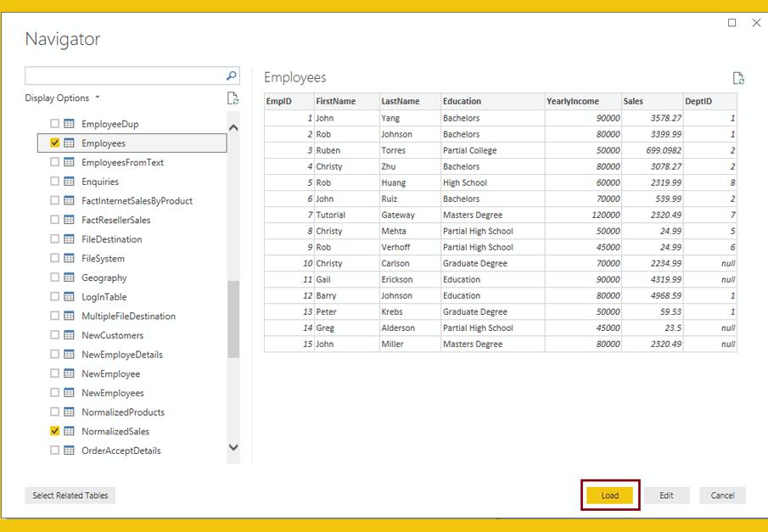
Task: Click the YearlyIncome column header
Action: pyautogui.click(x=583, y=102)
